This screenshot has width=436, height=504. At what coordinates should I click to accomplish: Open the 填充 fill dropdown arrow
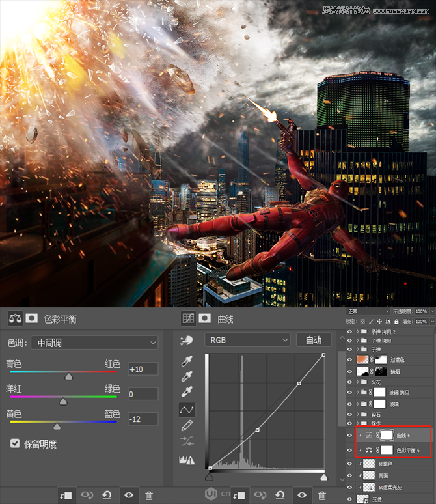coord(433,322)
